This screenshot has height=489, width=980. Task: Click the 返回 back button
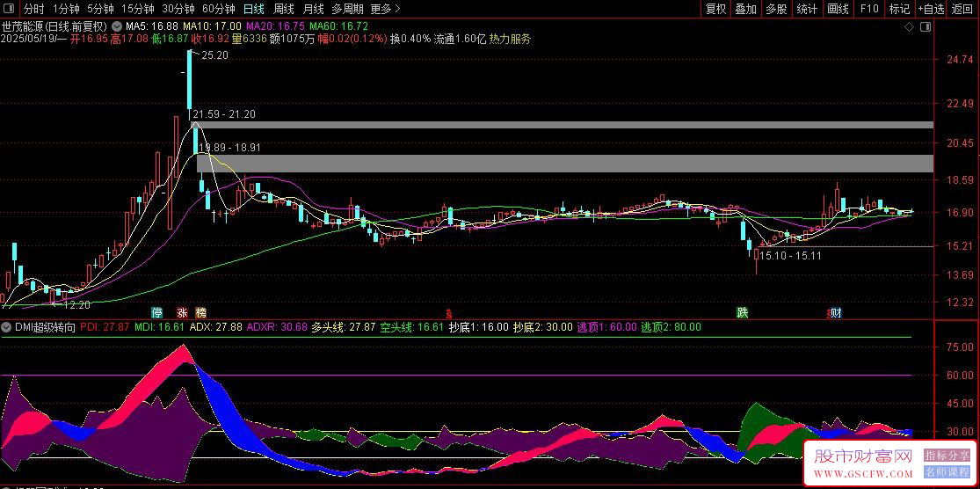tap(962, 9)
